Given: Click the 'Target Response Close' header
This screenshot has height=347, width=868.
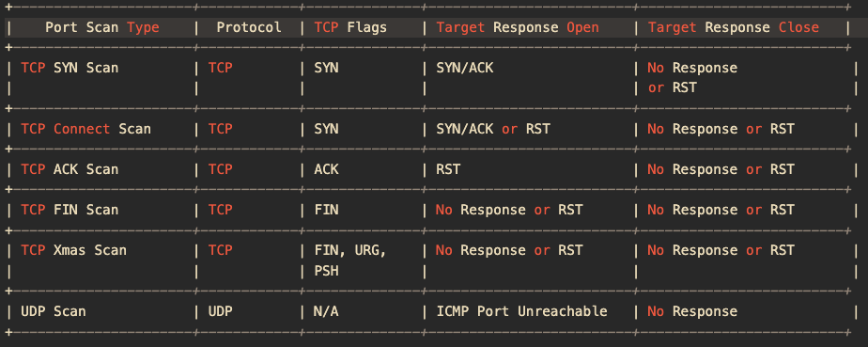Looking at the screenshot, I should [x=734, y=27].
